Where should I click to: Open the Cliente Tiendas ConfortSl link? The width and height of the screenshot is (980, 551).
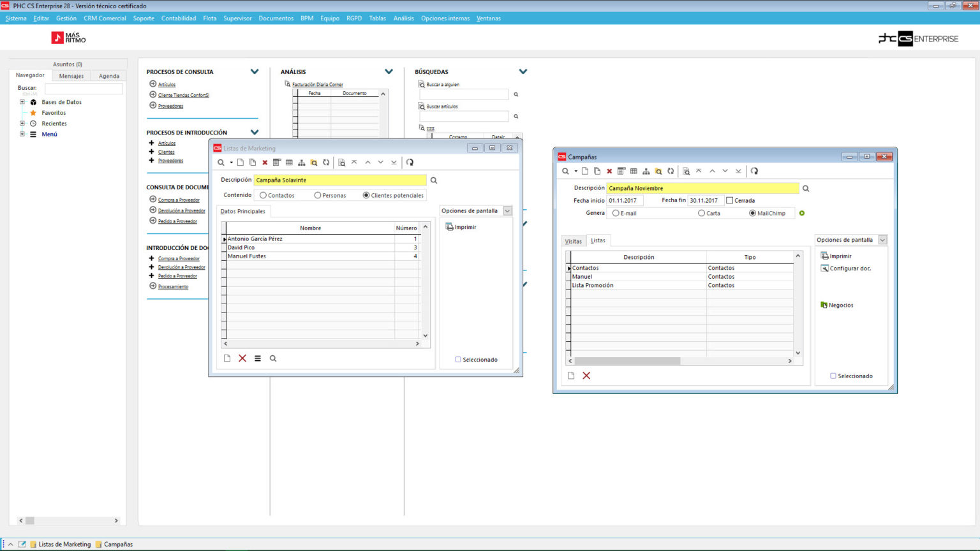pyautogui.click(x=184, y=96)
